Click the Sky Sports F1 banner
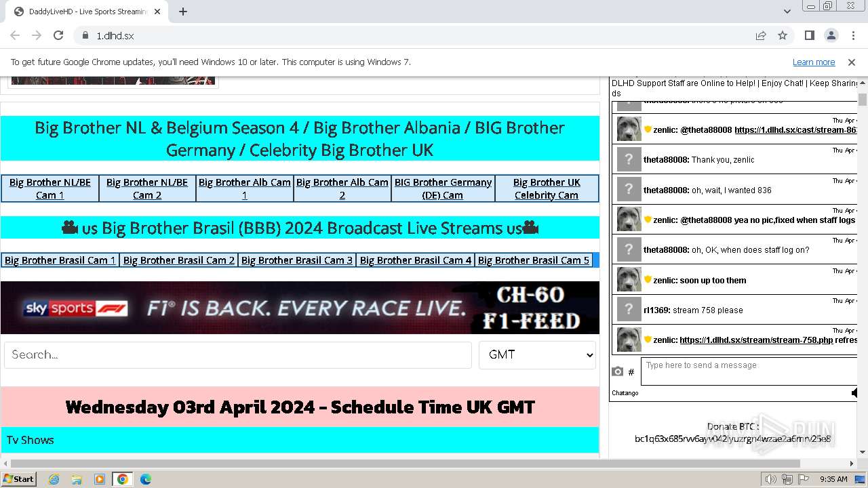This screenshot has height=488, width=868. (x=300, y=308)
